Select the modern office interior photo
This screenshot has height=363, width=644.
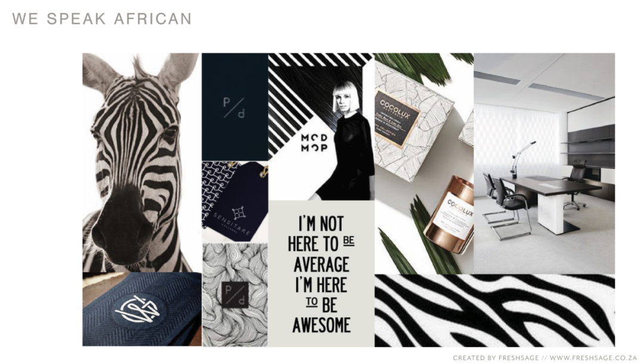click(x=544, y=163)
